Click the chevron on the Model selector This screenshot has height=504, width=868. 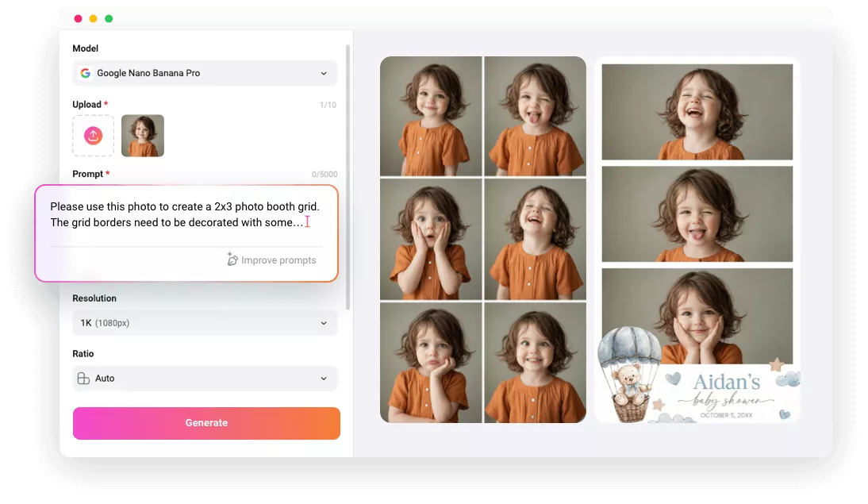(324, 73)
